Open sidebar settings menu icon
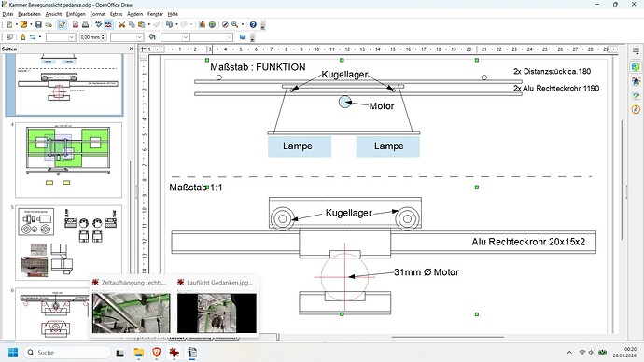Image resolution: width=644 pixels, height=362 pixels. (636, 51)
